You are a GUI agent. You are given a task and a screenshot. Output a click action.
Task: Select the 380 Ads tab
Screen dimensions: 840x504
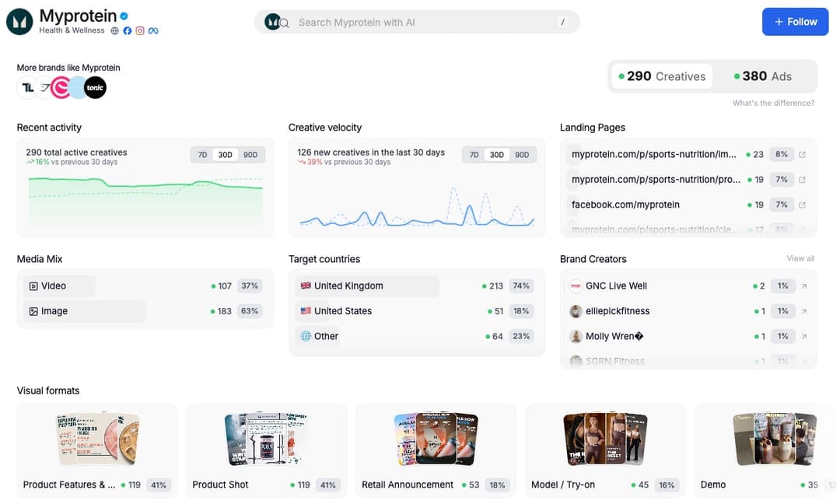coord(763,76)
